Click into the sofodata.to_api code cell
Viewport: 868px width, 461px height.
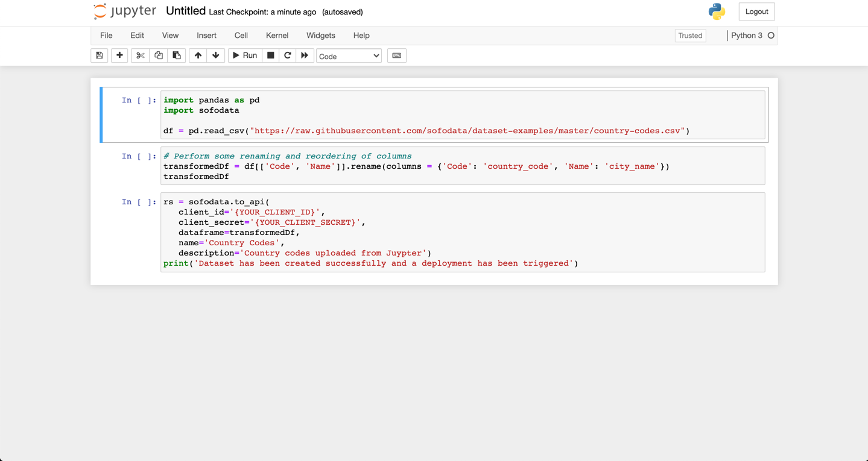coord(463,233)
